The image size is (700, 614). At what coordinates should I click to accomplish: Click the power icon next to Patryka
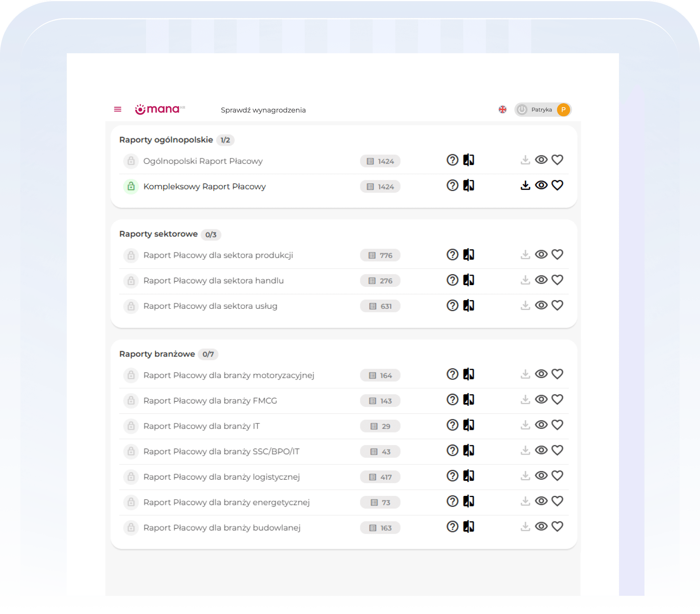tap(522, 110)
